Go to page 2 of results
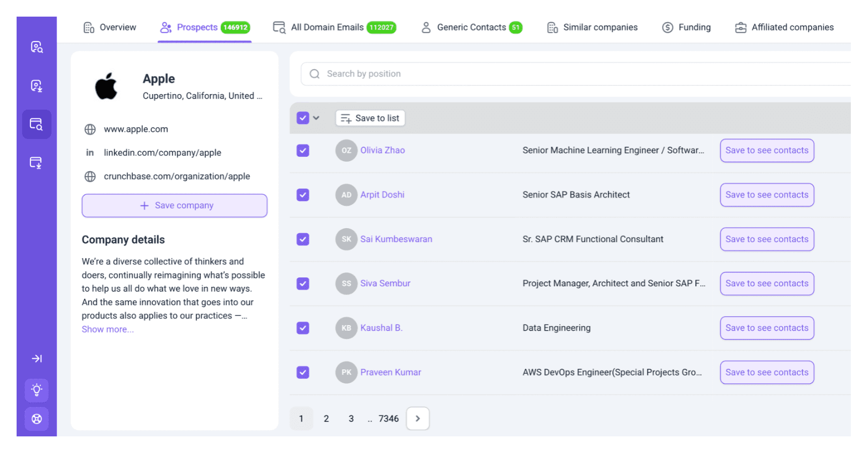The image size is (868, 453). [x=326, y=419]
